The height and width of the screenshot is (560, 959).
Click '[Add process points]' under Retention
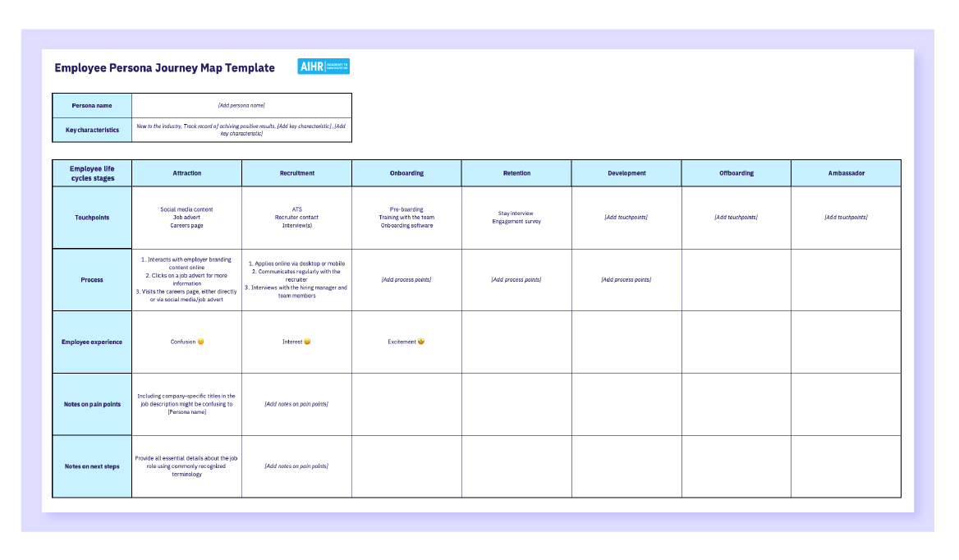coord(516,280)
